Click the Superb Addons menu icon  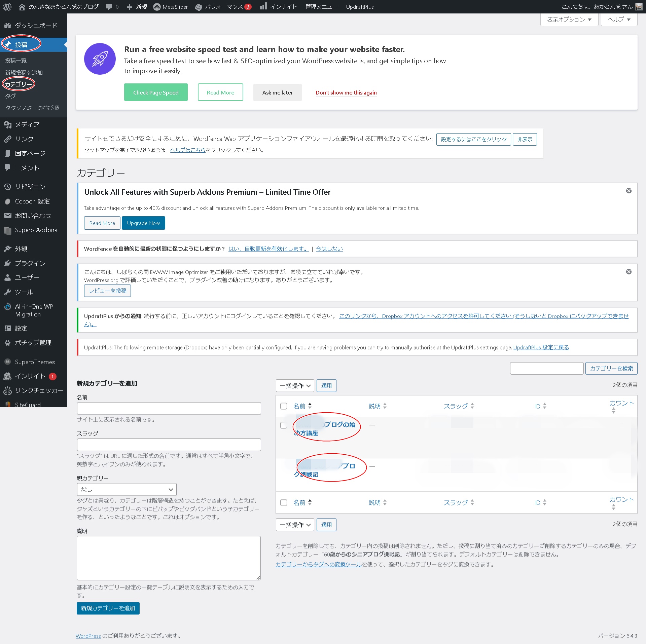coord(9,230)
